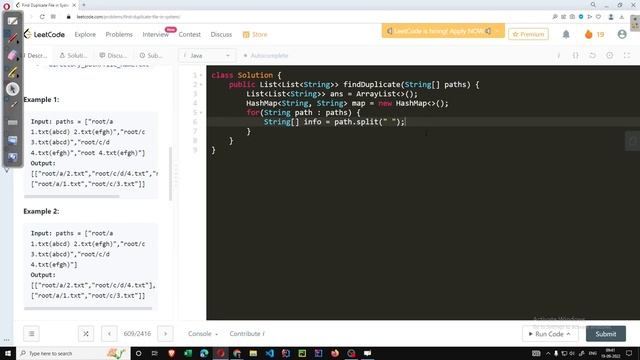This screenshot has height=360, width=640.
Task: Open Windows notification center
Action: point(629,353)
